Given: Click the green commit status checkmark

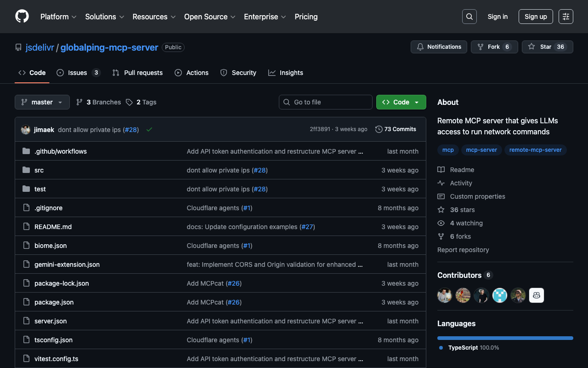Looking at the screenshot, I should tap(149, 130).
